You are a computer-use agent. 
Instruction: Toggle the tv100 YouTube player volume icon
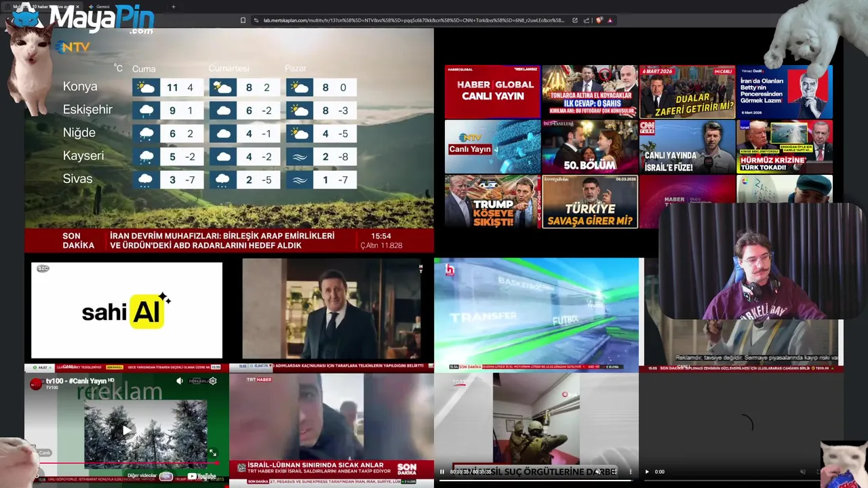coord(180,381)
